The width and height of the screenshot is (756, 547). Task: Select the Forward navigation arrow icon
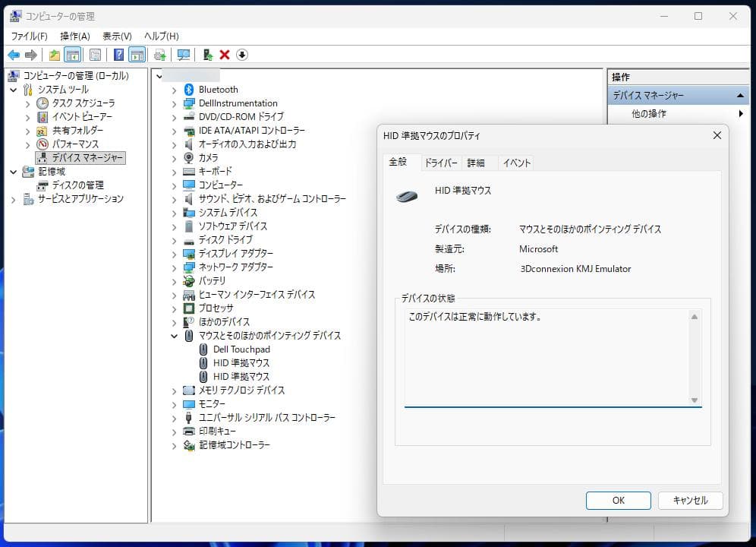tap(30, 54)
